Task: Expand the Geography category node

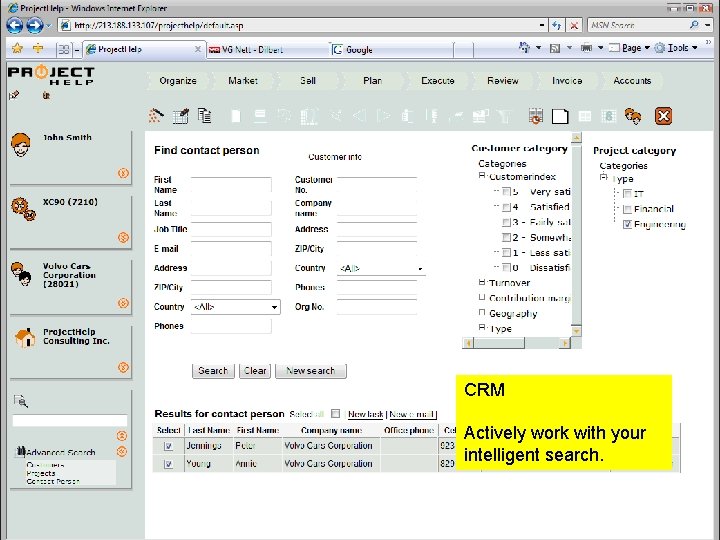Action: [x=482, y=312]
